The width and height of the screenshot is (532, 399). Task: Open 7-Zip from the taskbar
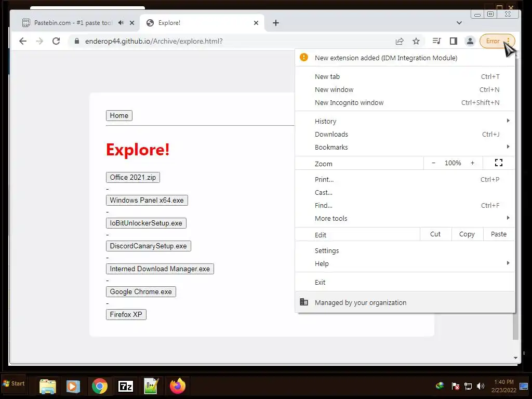[126, 386]
